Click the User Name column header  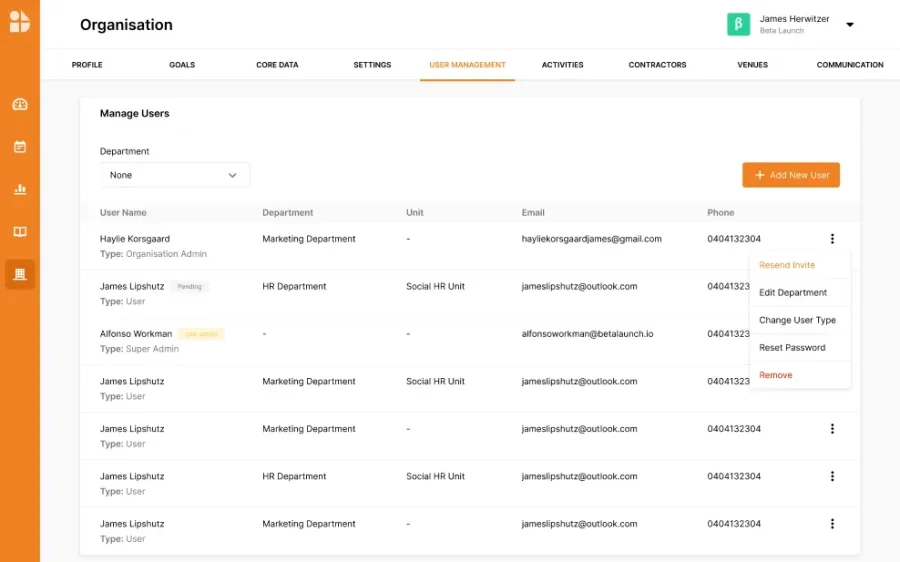click(123, 212)
